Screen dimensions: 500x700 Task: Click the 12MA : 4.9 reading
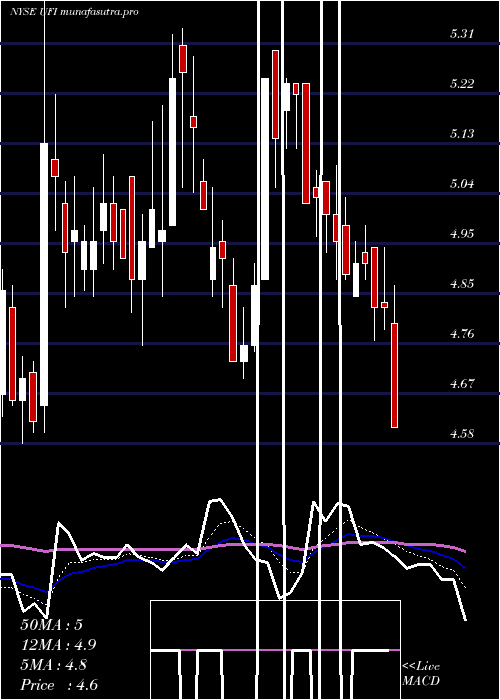click(x=58, y=645)
